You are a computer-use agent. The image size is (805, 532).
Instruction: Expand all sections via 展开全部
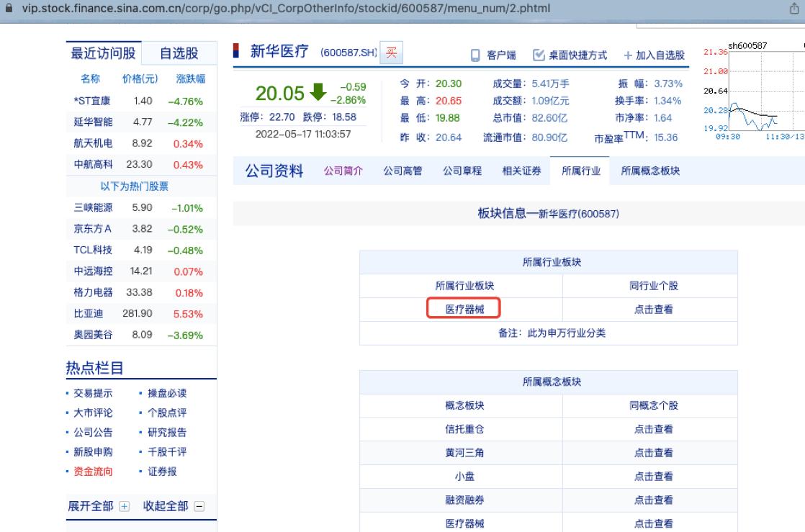point(92,506)
